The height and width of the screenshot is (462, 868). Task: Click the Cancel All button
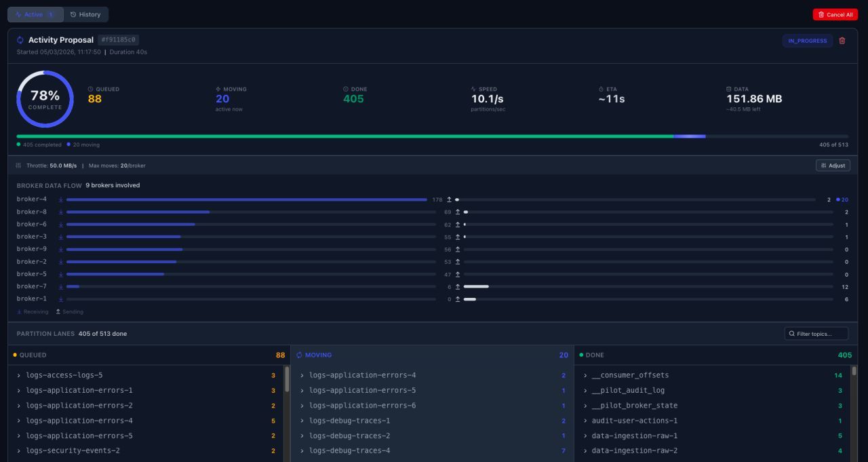pos(835,14)
